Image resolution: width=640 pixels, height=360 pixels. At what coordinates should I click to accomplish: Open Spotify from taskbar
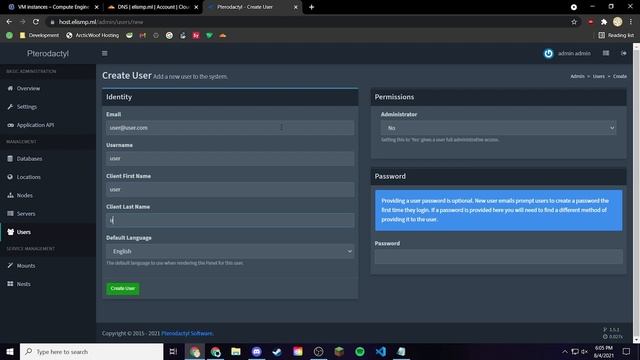coord(360,351)
